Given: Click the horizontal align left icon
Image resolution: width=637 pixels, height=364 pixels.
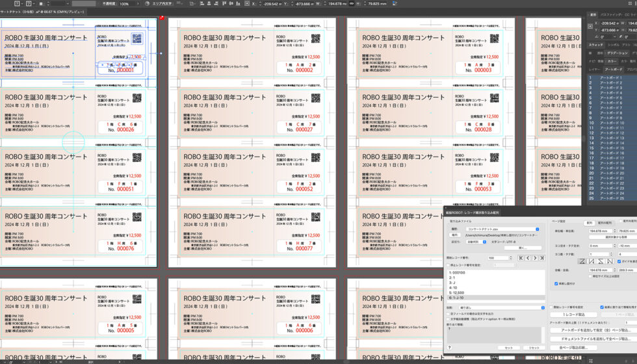Looking at the screenshot, I should (x=202, y=4).
